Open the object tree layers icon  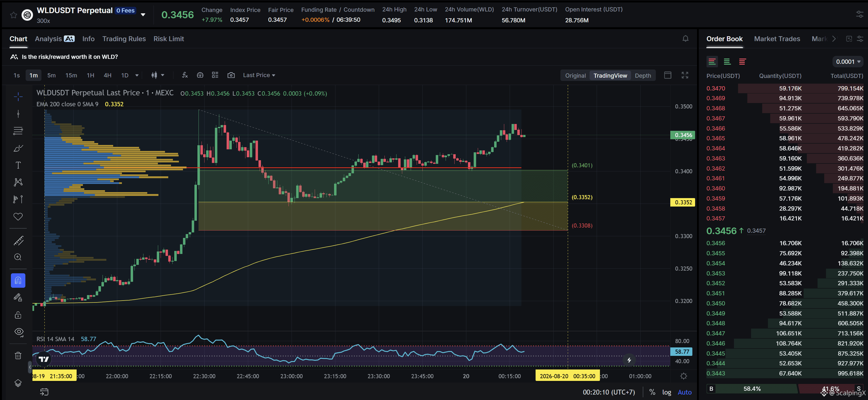[18, 383]
